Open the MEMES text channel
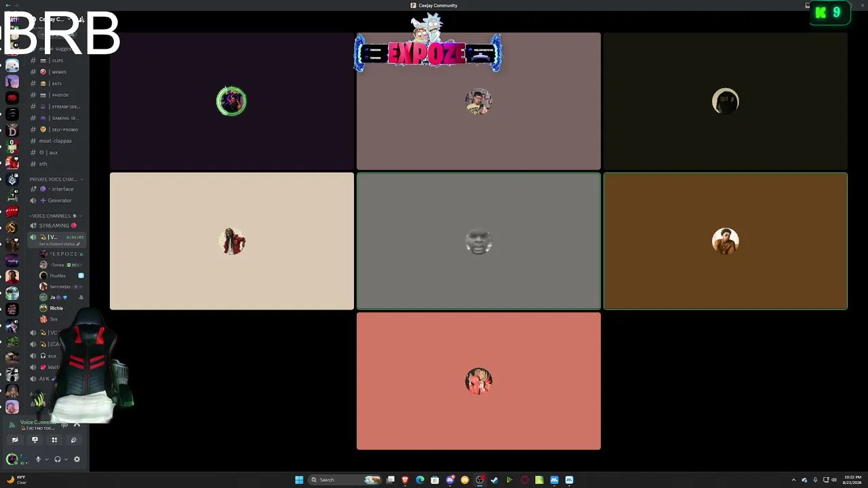The image size is (868, 488). coord(58,72)
